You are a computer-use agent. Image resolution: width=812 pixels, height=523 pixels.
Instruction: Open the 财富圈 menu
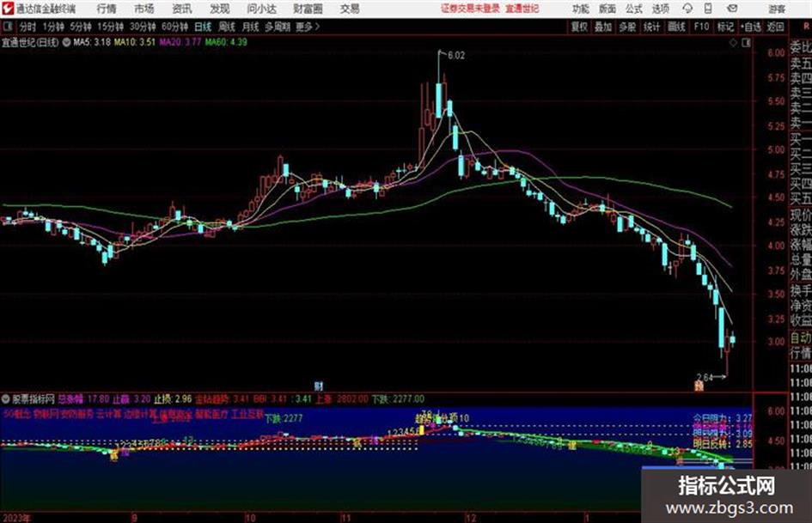click(x=308, y=9)
